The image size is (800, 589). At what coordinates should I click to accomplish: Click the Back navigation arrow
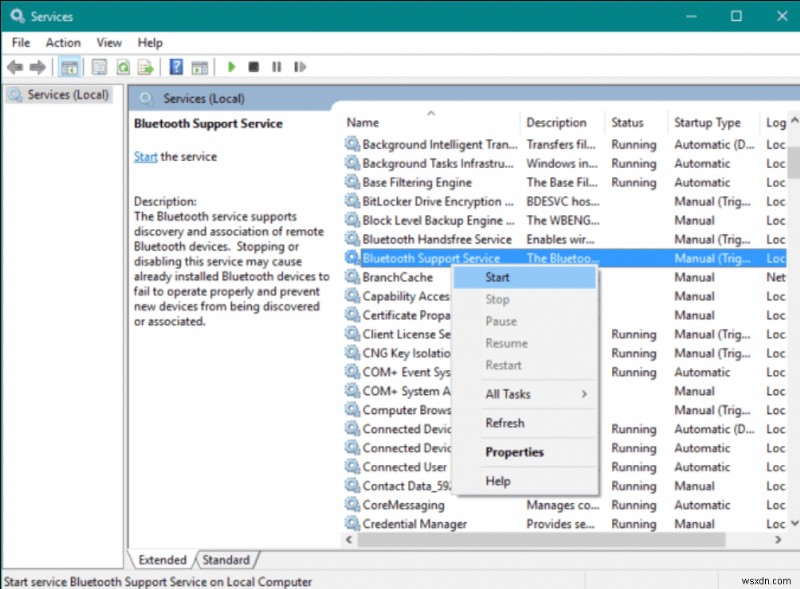click(x=14, y=67)
